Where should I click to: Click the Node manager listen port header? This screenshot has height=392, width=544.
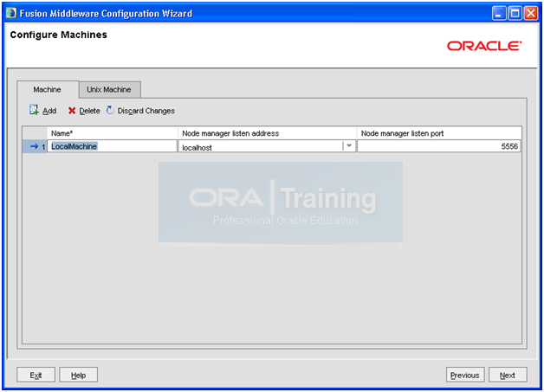tap(439, 133)
